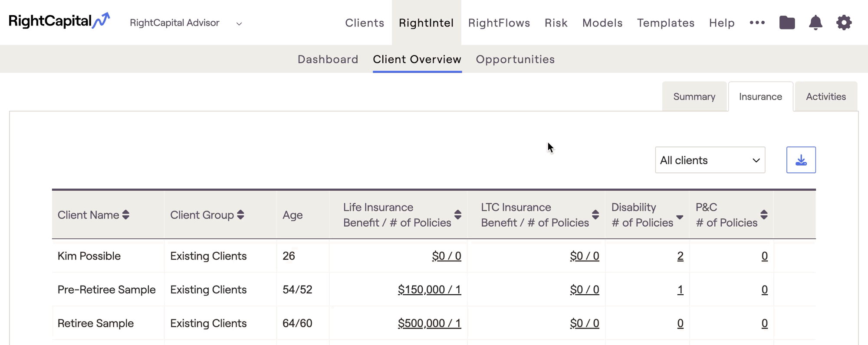The image size is (868, 345).
Task: Download the insurance table export
Action: [x=801, y=160]
